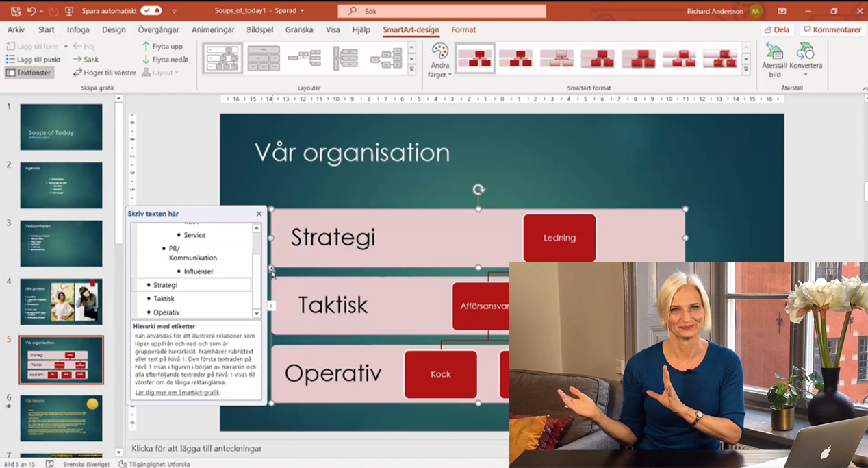
Task: Open the Arkiv tab
Action: (16, 29)
